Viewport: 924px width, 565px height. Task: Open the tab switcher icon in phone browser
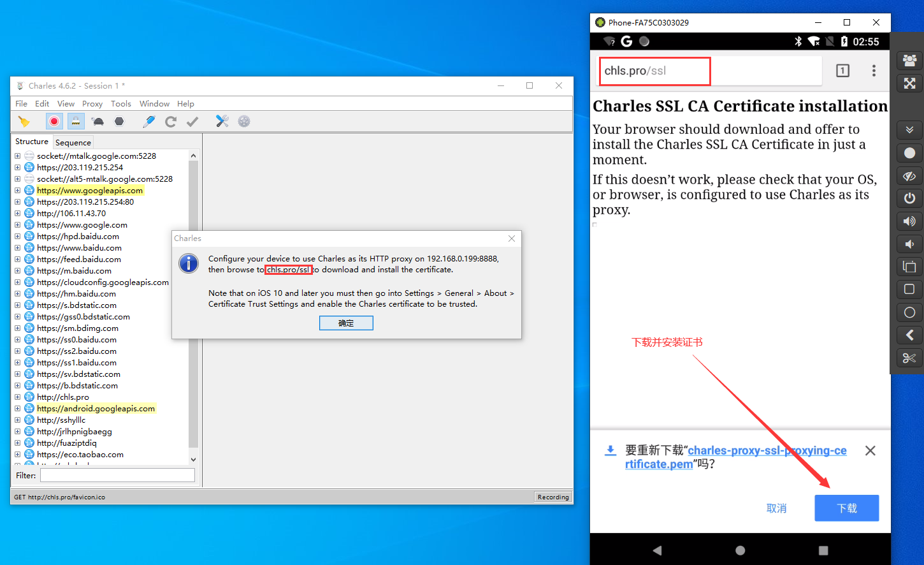pos(842,71)
